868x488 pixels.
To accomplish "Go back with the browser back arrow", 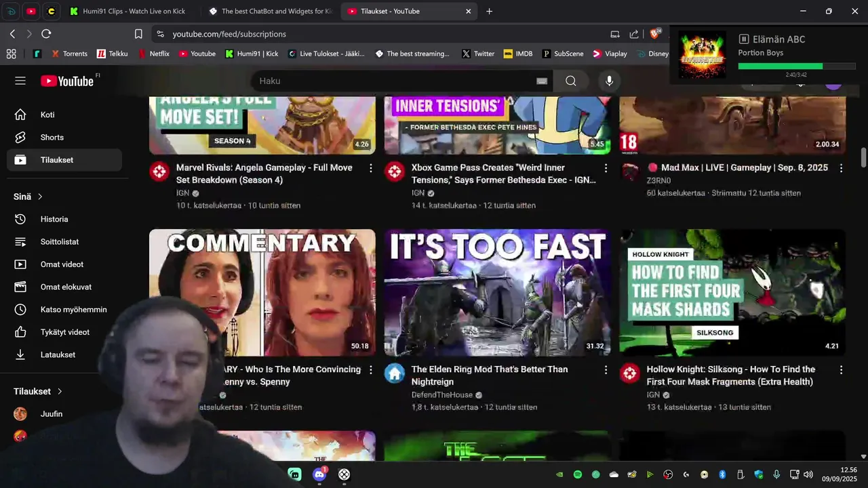I will 12,34.
